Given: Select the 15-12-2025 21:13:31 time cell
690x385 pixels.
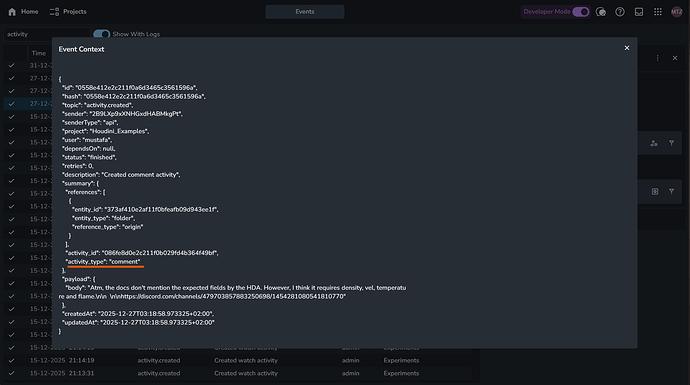Looking at the screenshot, I should point(62,373).
